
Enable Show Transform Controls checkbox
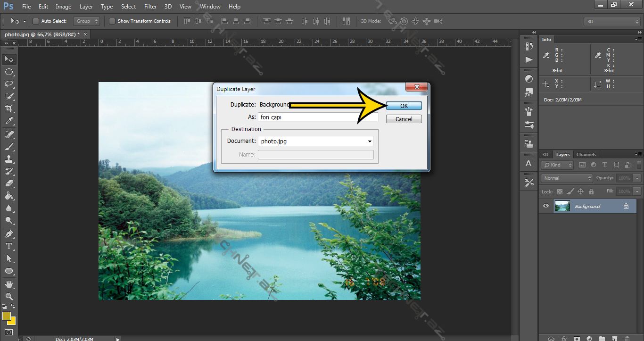point(112,21)
